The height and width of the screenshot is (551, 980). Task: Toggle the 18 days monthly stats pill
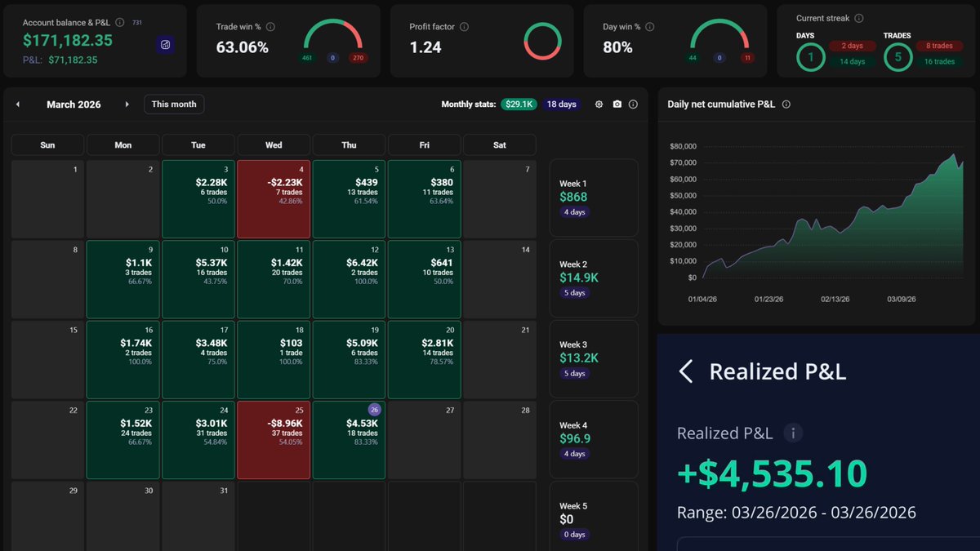tap(563, 104)
